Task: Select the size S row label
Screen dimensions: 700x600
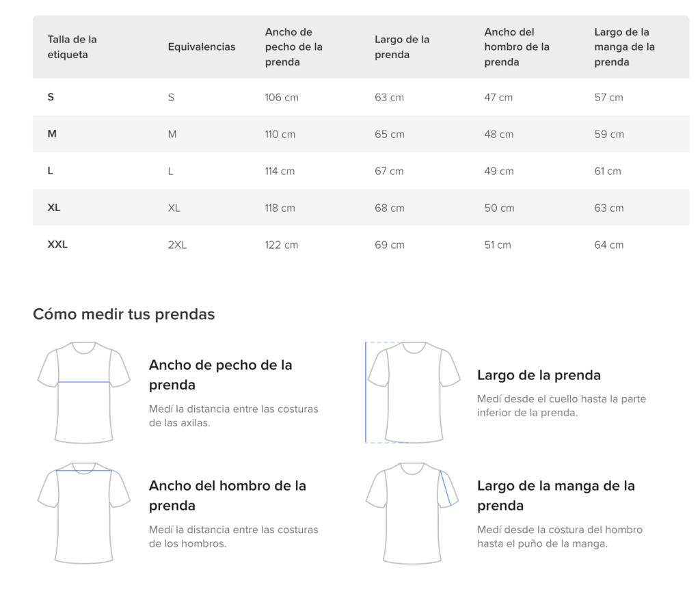Action: click(51, 97)
